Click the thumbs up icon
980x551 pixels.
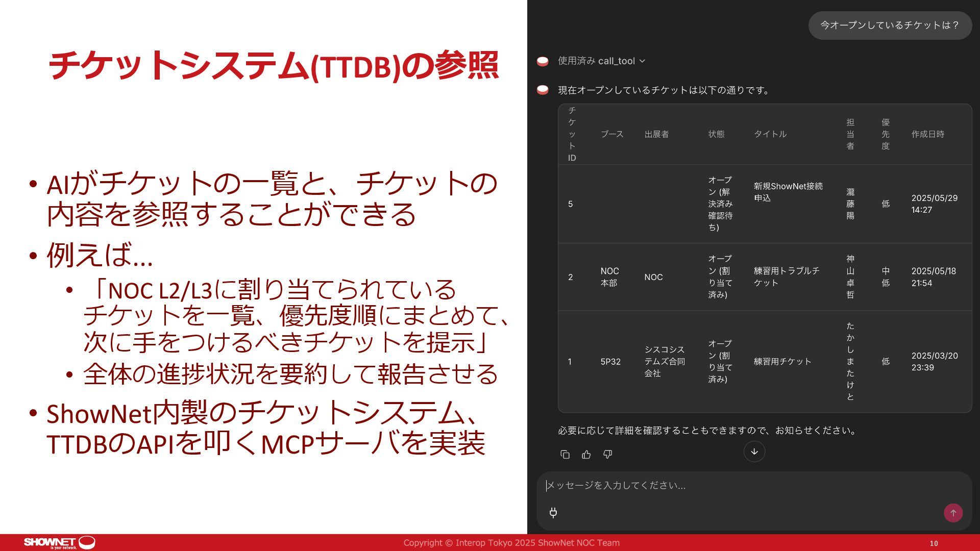coord(586,455)
